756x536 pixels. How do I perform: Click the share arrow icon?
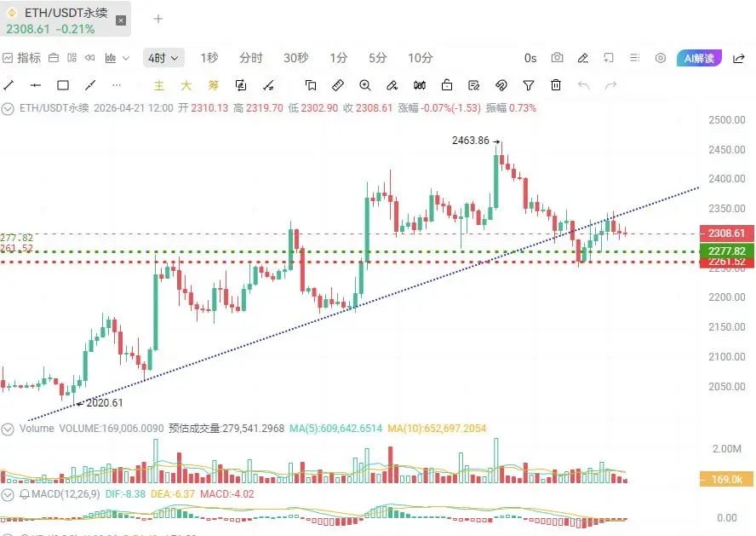point(739,59)
